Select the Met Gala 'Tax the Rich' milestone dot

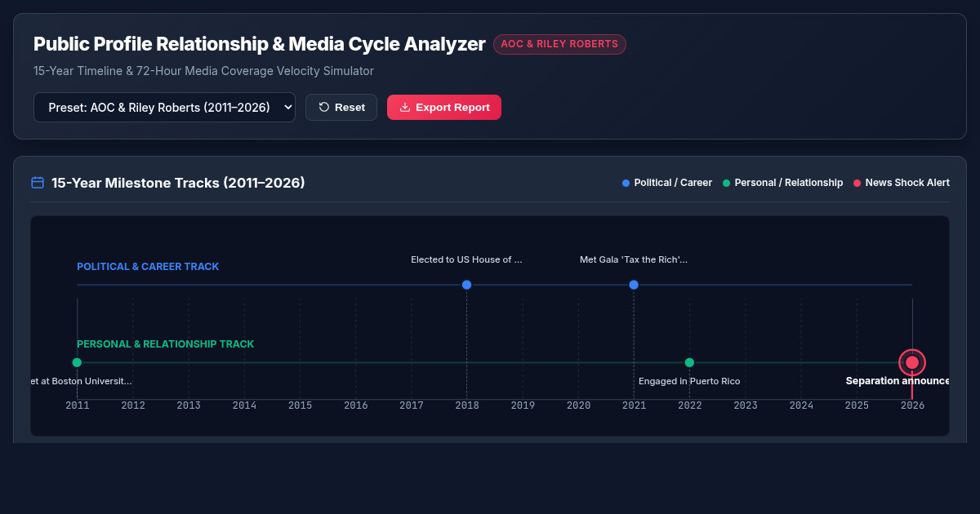coord(634,285)
